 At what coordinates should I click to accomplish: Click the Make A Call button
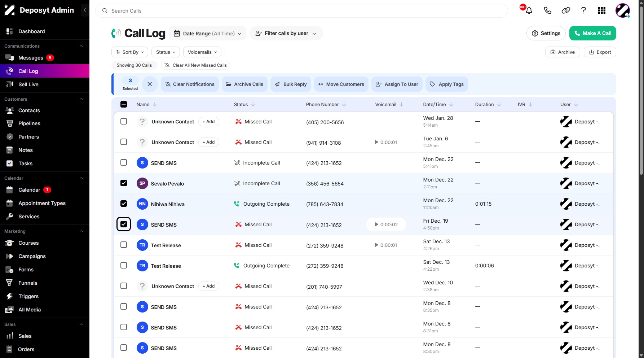pos(593,33)
